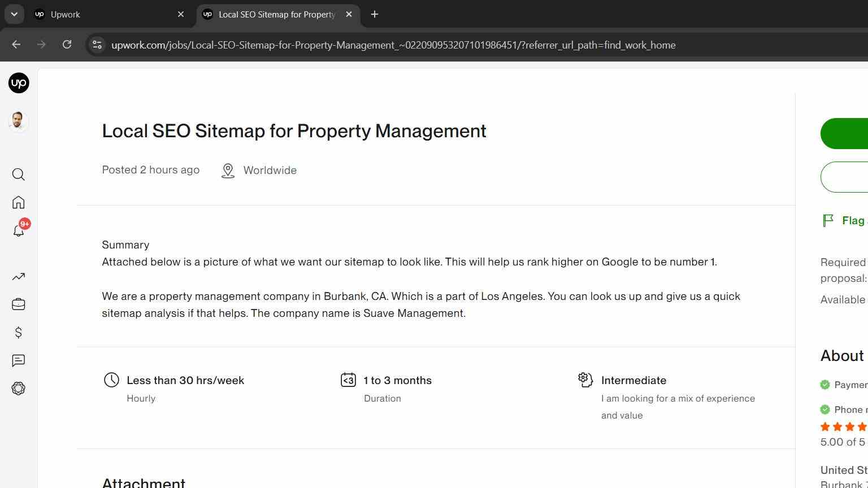Open the bottom sidebar knot-shaped icon

coord(19,389)
